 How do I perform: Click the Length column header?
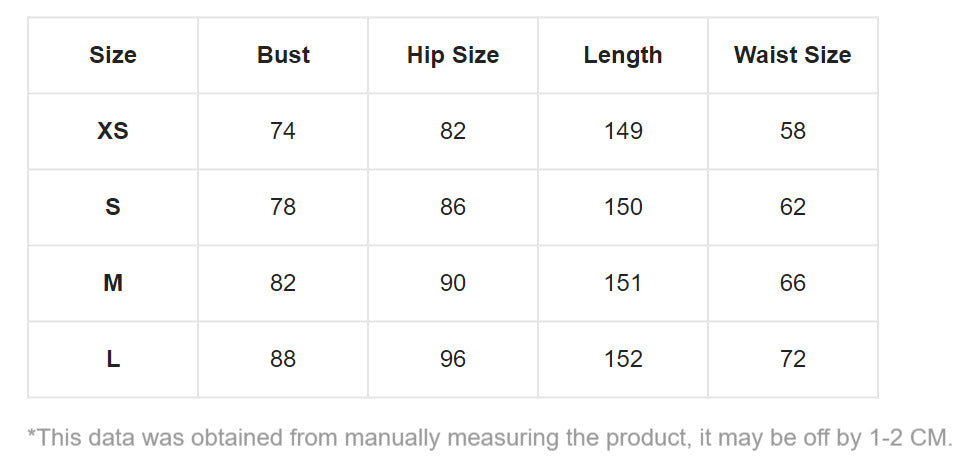[x=623, y=55]
